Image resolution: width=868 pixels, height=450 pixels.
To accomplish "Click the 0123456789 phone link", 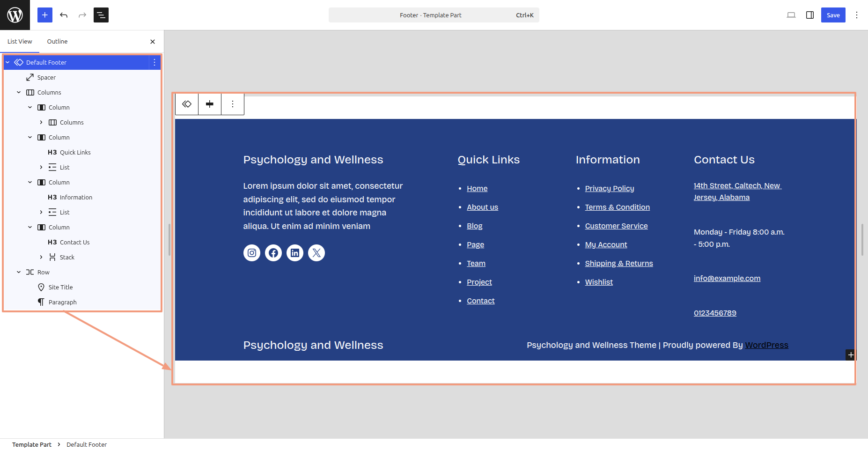I will 715,313.
